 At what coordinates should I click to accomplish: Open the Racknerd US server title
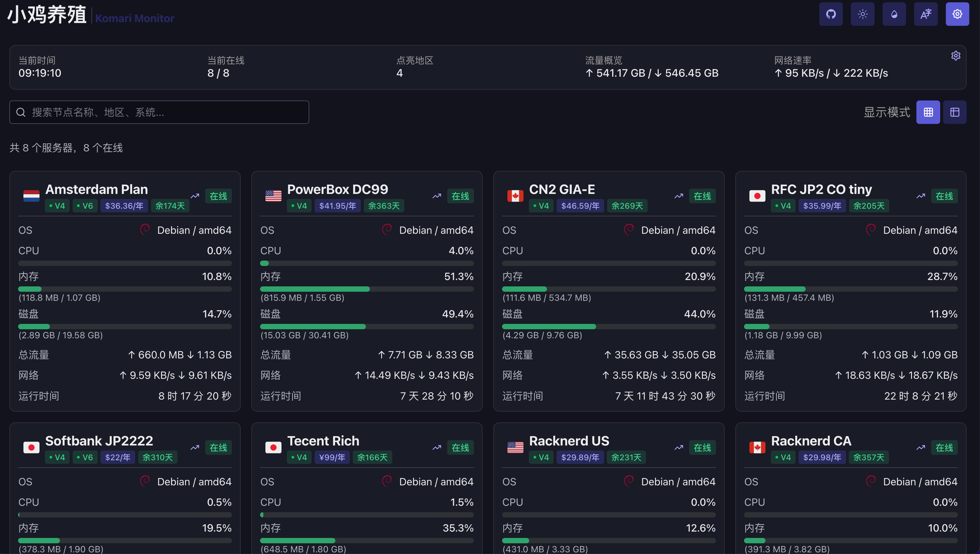point(569,440)
